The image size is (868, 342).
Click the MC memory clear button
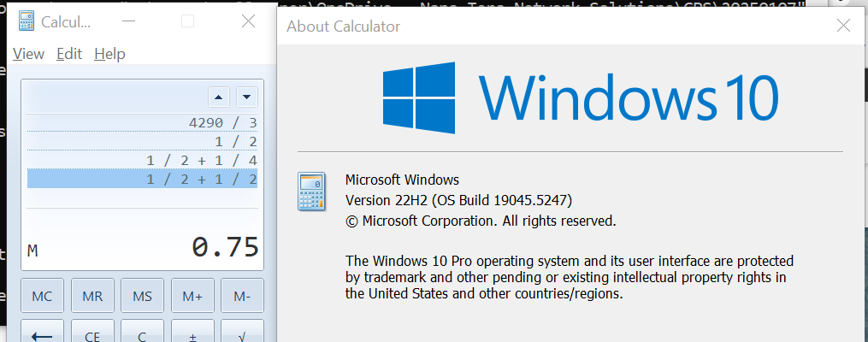coord(42,296)
